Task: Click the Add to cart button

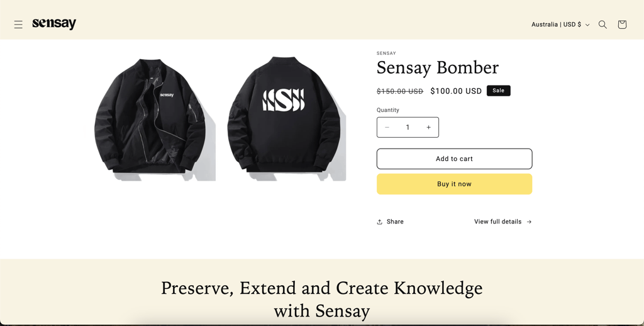Action: (454, 159)
